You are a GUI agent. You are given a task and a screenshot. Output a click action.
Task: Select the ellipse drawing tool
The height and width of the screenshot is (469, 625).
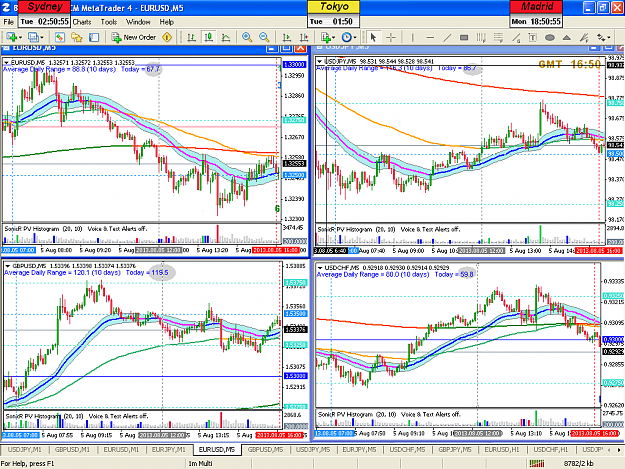[x=550, y=37]
